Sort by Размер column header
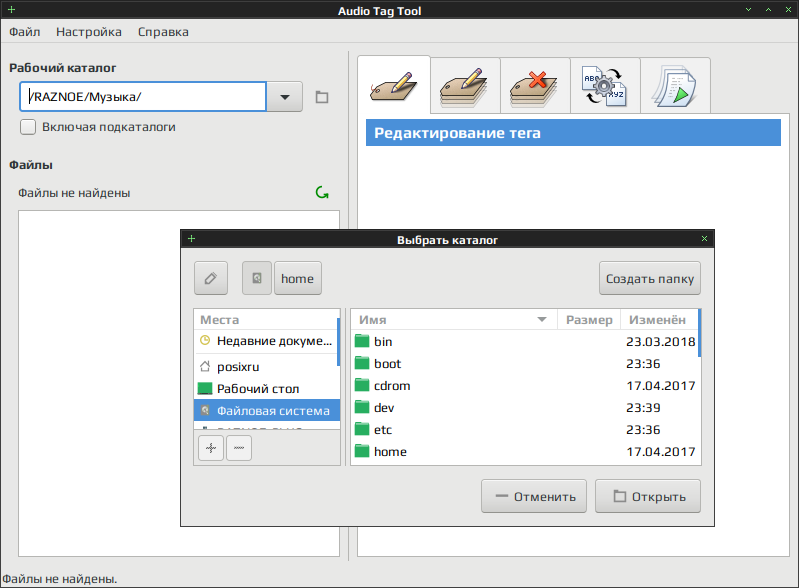Viewport: 799px width, 588px height. [x=589, y=319]
